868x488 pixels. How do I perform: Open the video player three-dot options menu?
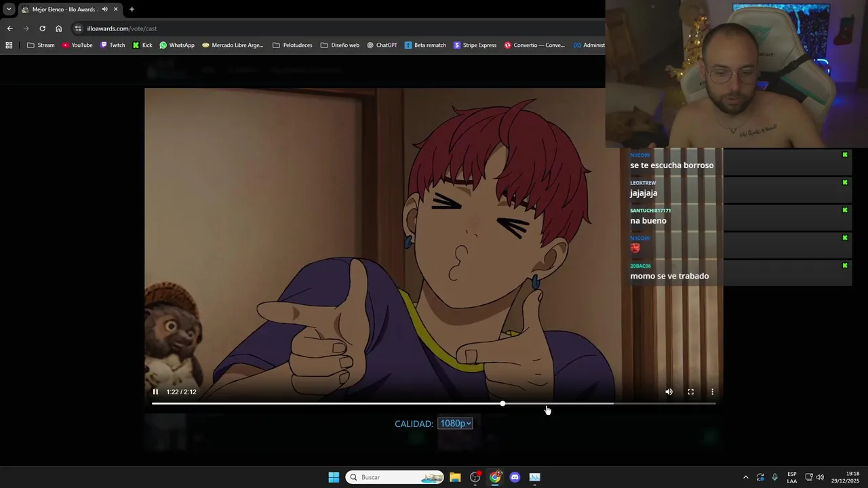[712, 392]
